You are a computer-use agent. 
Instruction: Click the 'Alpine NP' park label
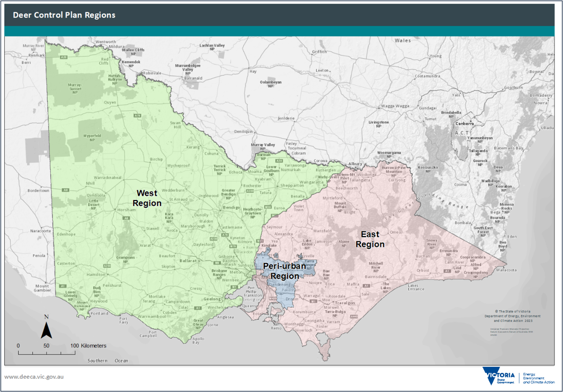[344, 243]
